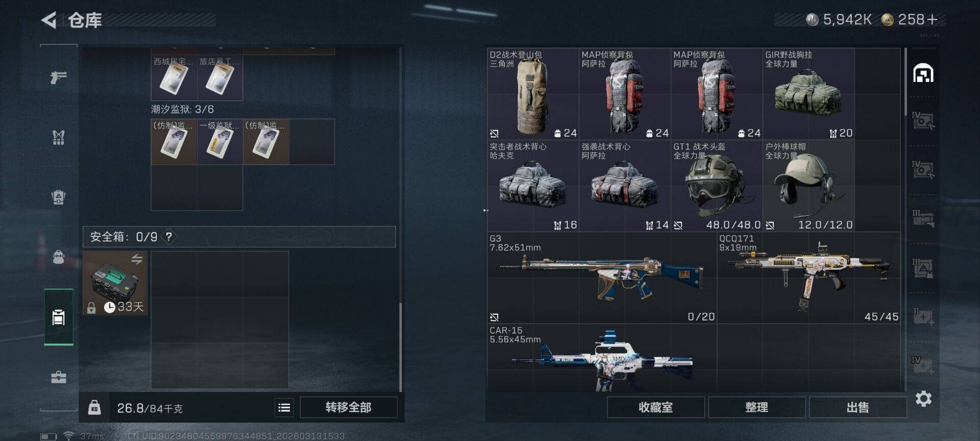Select the G3 7.62x51mm rifle

click(602, 278)
